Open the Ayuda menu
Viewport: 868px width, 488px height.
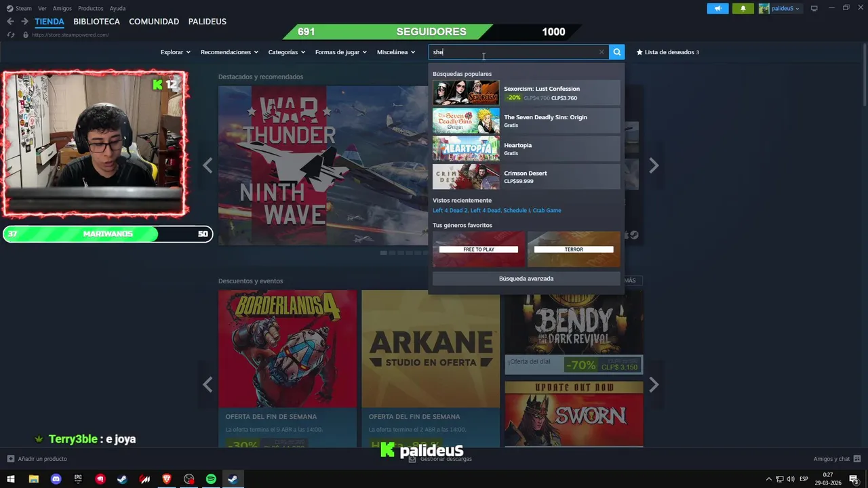click(x=117, y=8)
